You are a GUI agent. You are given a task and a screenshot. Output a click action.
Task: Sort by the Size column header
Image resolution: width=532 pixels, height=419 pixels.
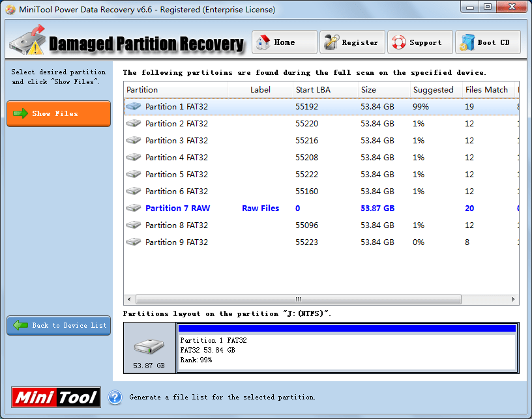pyautogui.click(x=384, y=90)
